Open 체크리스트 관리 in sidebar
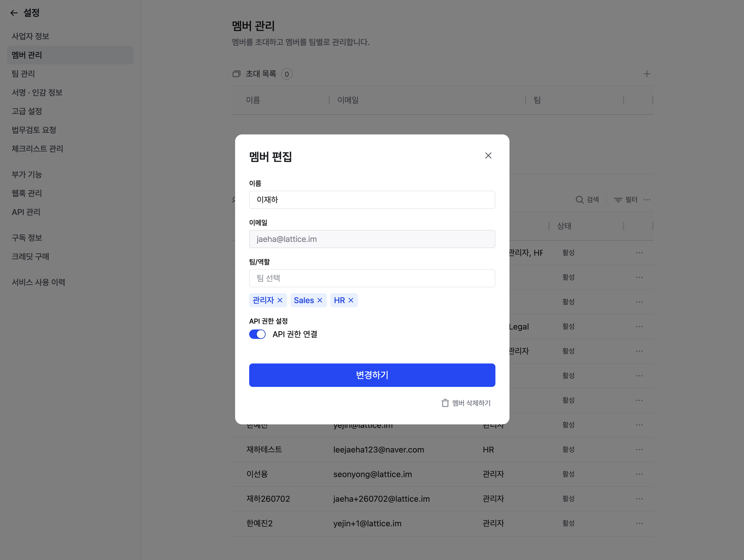The height and width of the screenshot is (560, 744). (x=37, y=148)
